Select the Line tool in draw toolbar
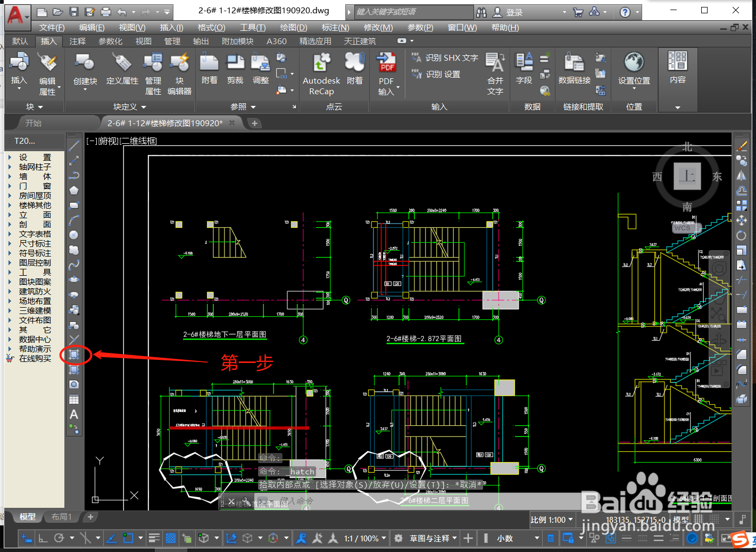The width and height of the screenshot is (756, 552). click(x=74, y=145)
